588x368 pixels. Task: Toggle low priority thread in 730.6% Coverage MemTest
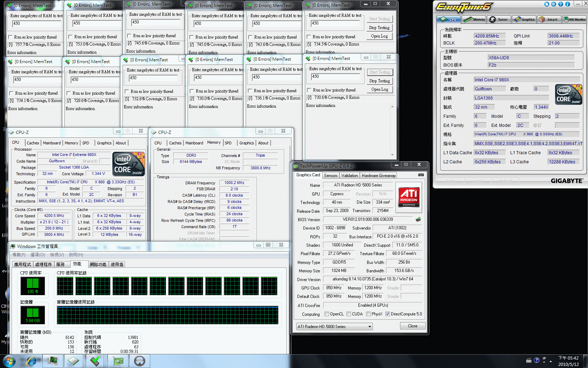(309, 90)
